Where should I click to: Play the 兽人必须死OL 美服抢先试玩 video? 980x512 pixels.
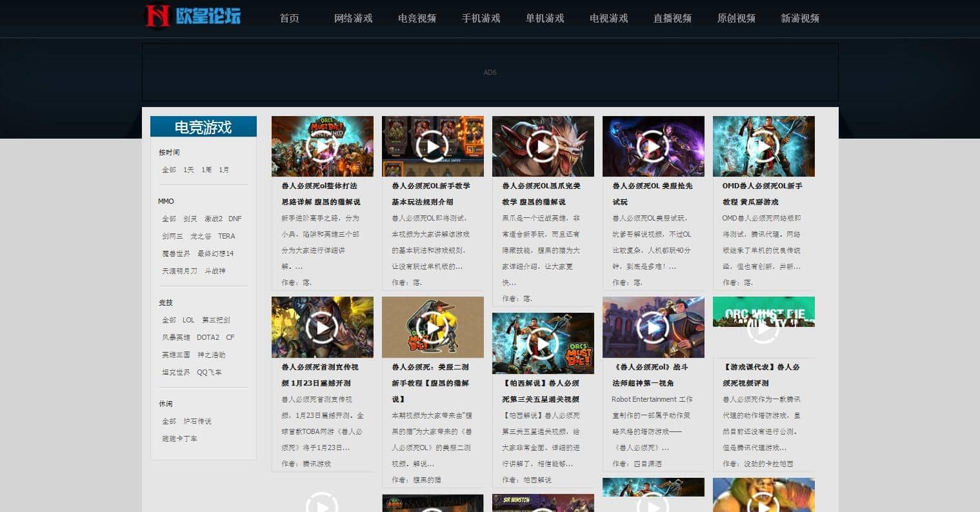coord(653,146)
